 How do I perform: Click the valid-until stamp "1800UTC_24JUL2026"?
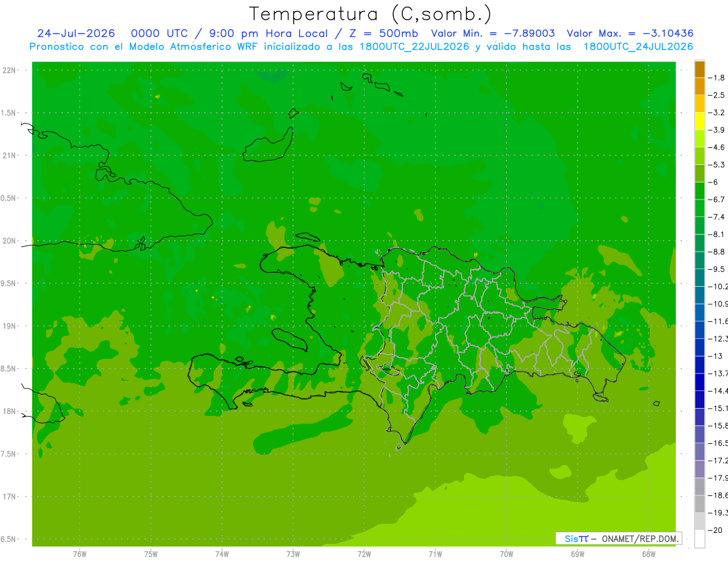[638, 47]
